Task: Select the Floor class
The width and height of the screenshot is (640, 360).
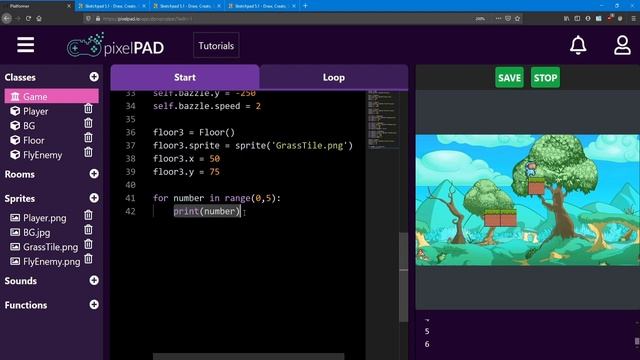Action: tap(33, 140)
